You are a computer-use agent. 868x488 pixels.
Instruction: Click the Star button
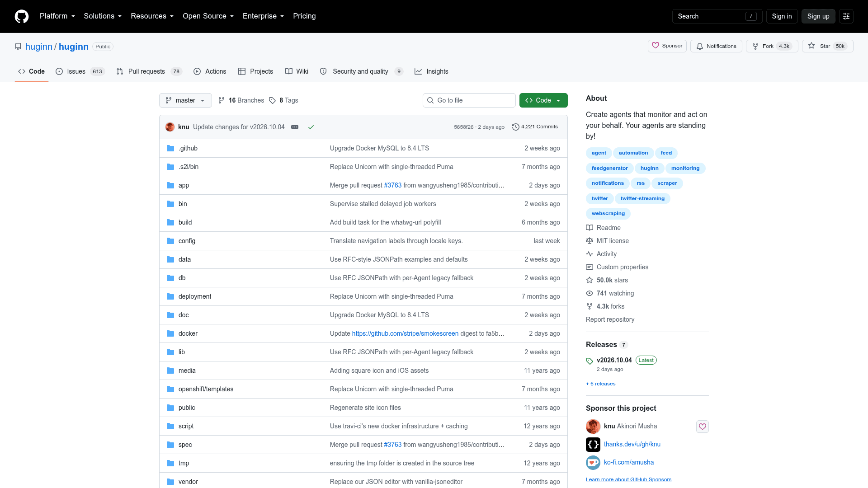(827, 46)
